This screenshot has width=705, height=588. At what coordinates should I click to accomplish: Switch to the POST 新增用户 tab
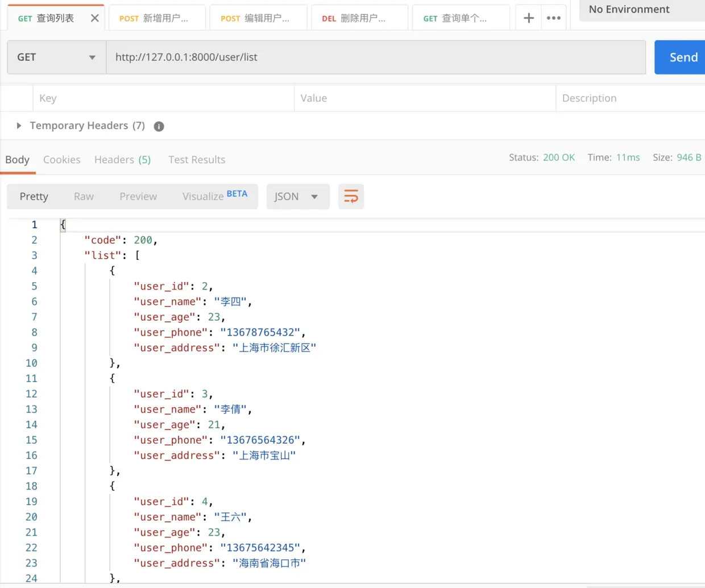coord(157,18)
